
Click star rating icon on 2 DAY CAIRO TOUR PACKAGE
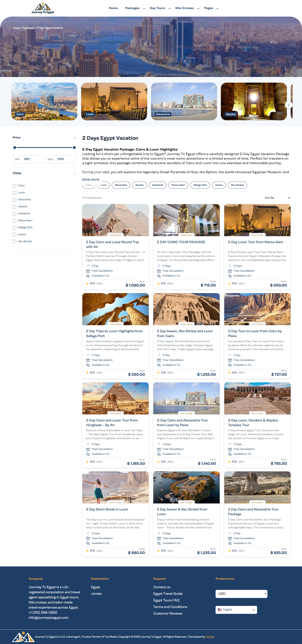158,284
